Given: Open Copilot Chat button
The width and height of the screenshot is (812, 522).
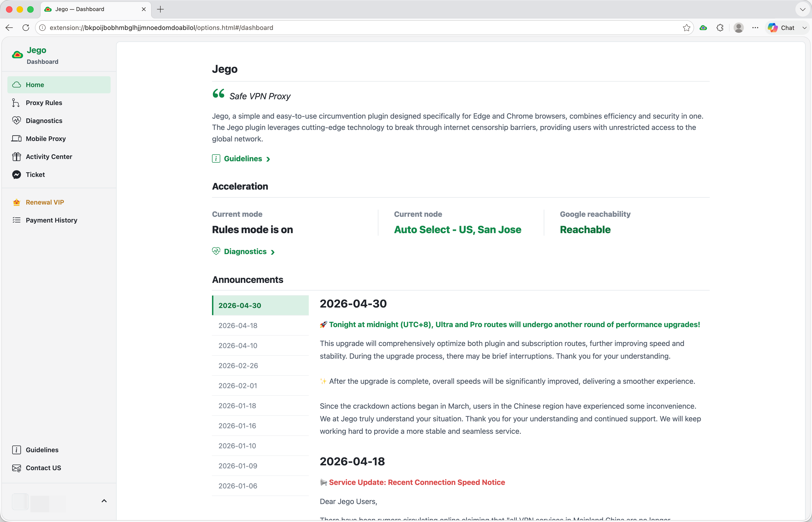Looking at the screenshot, I should 781,28.
